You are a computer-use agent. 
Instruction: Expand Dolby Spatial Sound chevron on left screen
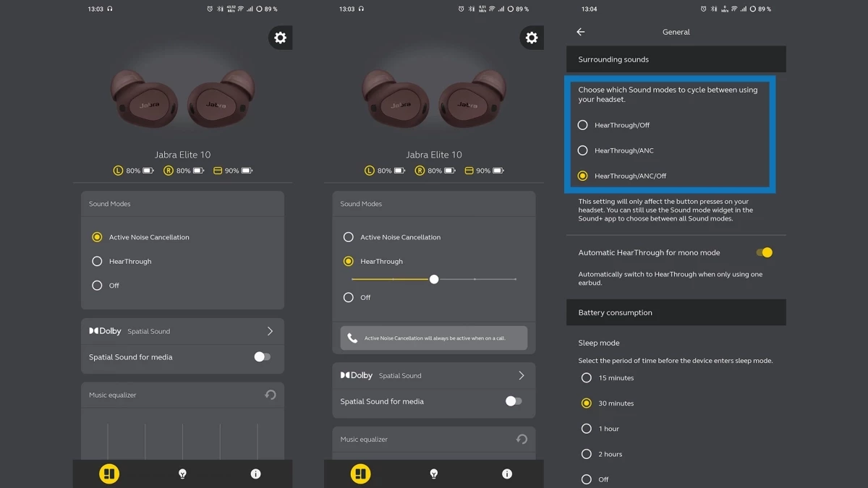coord(270,331)
